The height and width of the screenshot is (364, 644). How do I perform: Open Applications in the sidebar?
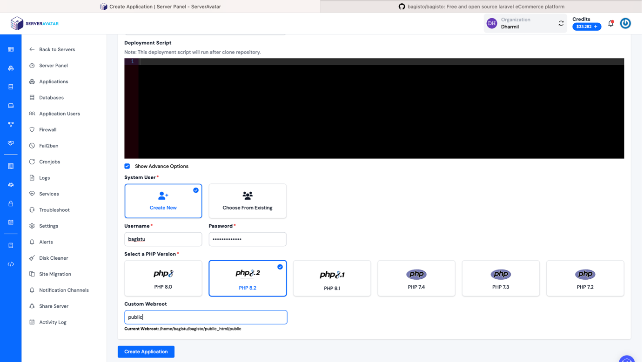(54, 82)
